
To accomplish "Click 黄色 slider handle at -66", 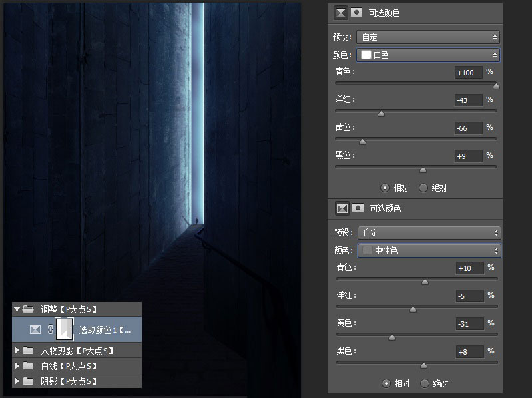I will pos(363,142).
